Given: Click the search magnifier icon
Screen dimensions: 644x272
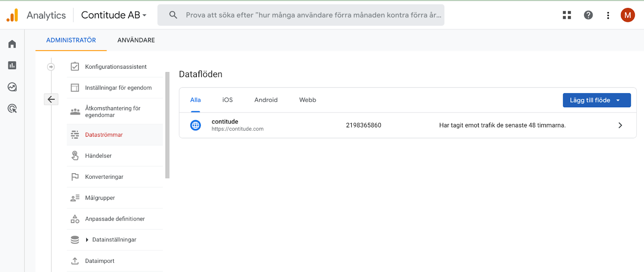Looking at the screenshot, I should [173, 15].
